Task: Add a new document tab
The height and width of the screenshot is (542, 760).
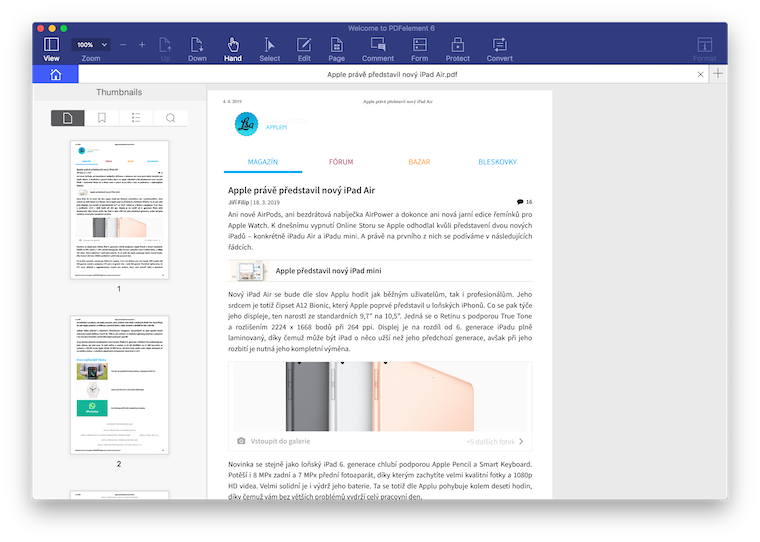Action: [x=718, y=74]
